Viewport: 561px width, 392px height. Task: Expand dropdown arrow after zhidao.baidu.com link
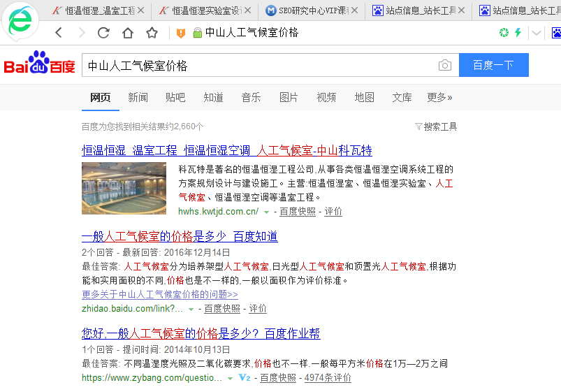[x=191, y=310]
